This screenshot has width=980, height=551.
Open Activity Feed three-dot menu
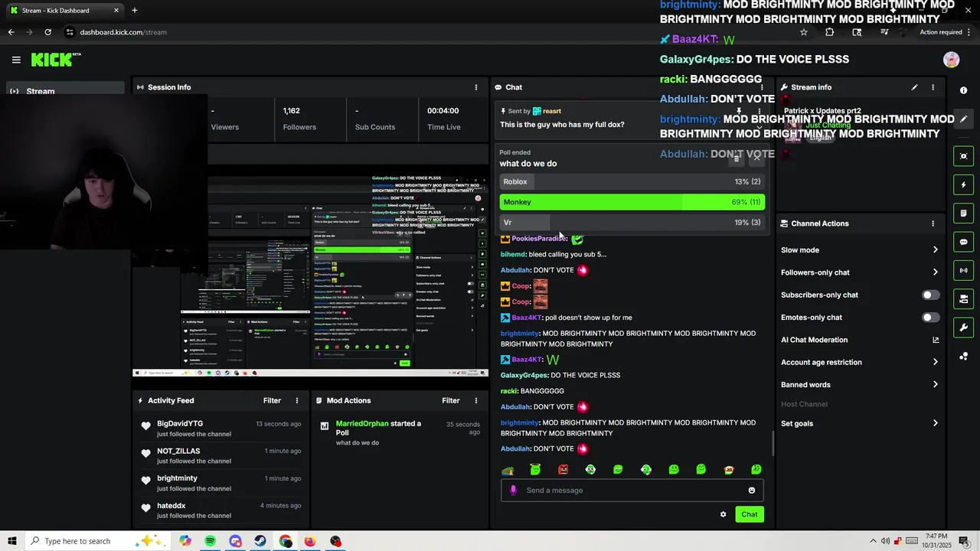click(x=297, y=400)
